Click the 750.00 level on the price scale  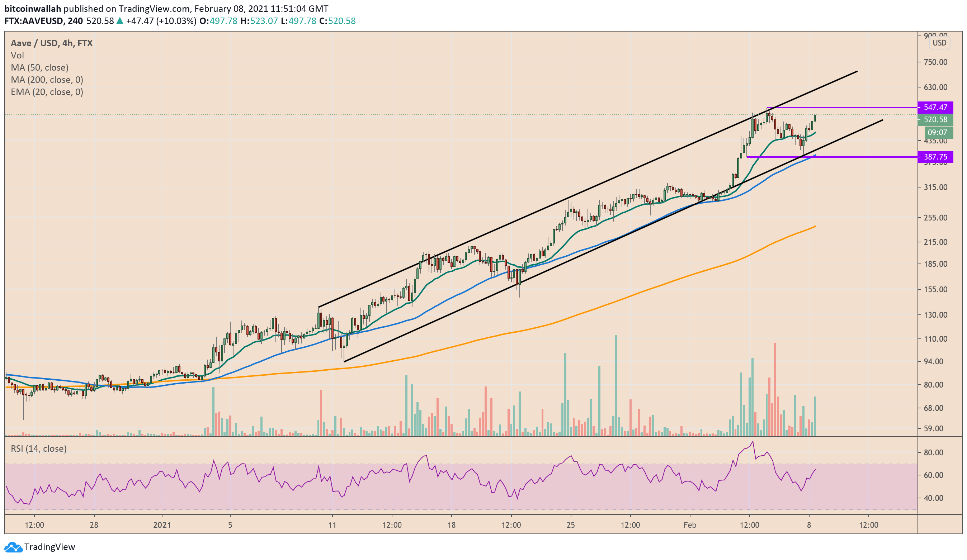(935, 62)
